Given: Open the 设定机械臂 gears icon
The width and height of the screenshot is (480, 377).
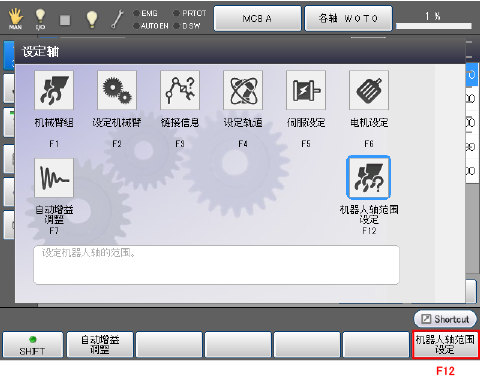Looking at the screenshot, I should coord(117,90).
